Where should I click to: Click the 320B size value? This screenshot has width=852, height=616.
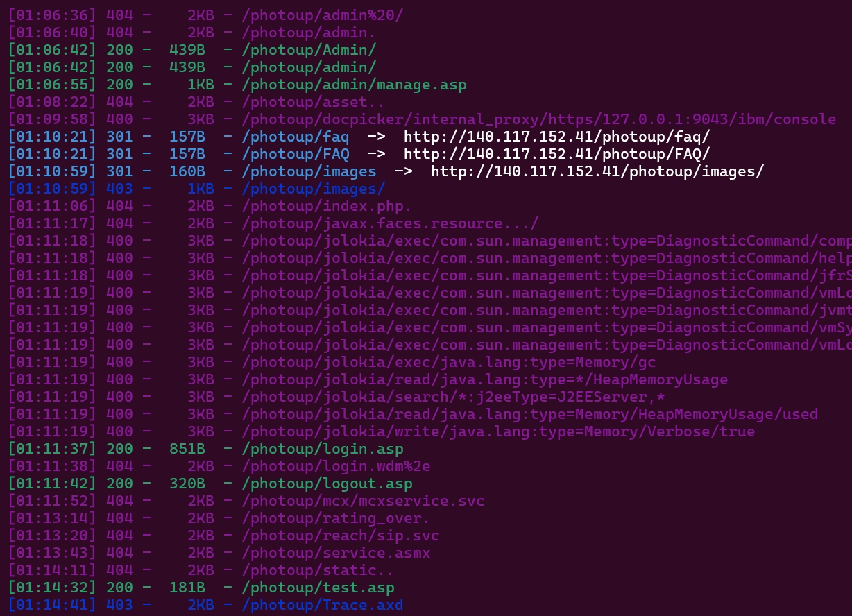click(187, 484)
